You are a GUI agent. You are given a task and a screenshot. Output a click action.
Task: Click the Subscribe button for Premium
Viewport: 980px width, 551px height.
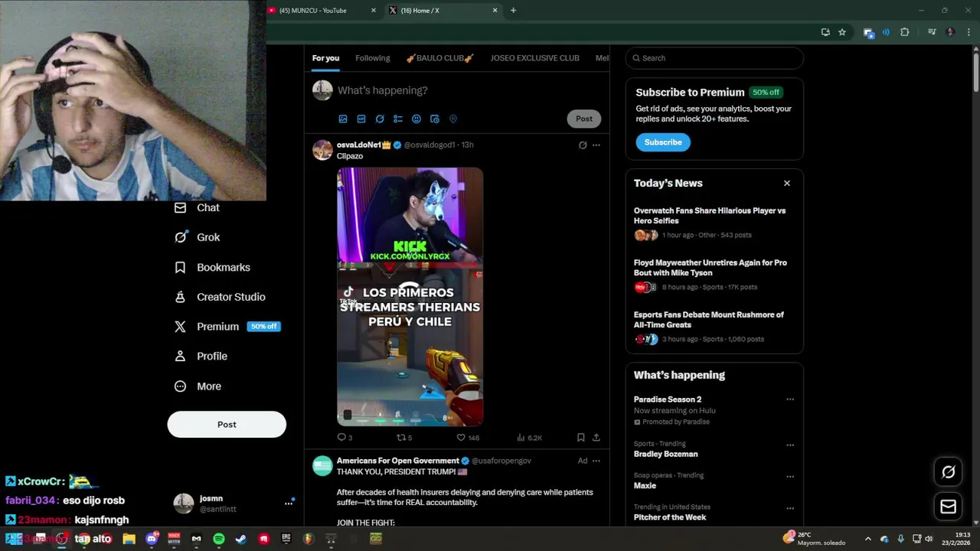pyautogui.click(x=663, y=142)
